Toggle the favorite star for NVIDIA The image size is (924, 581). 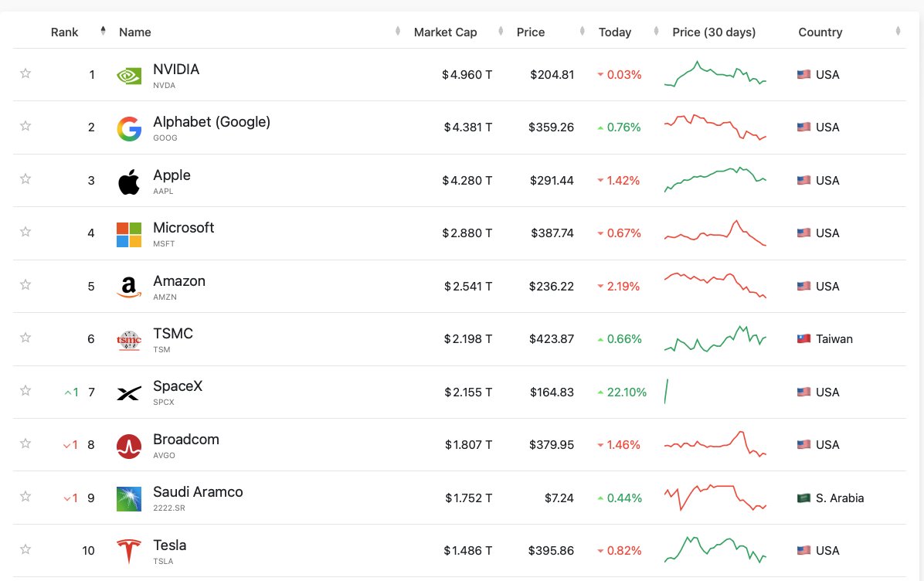25,73
